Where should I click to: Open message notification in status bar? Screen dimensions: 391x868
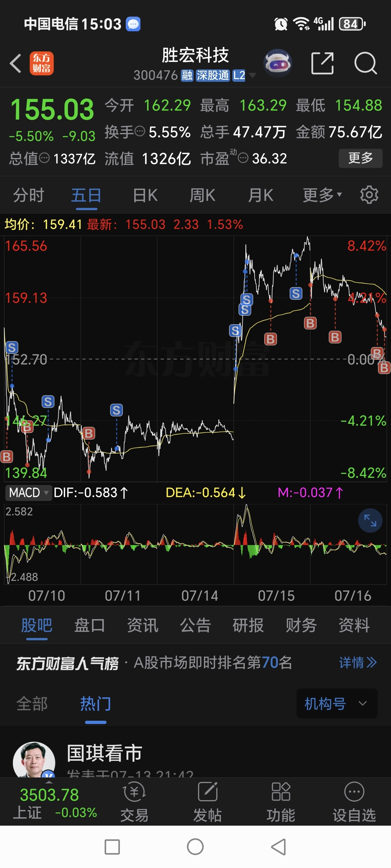tap(133, 24)
